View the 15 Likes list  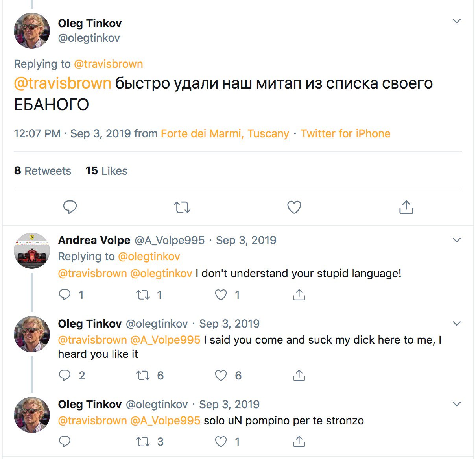(x=106, y=171)
